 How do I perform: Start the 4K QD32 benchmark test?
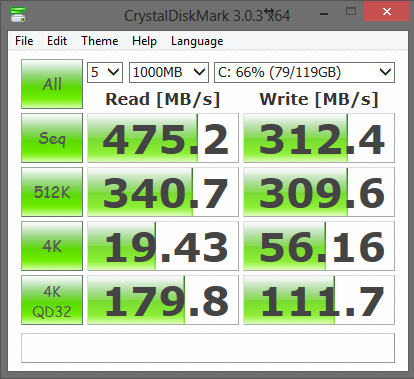52,300
